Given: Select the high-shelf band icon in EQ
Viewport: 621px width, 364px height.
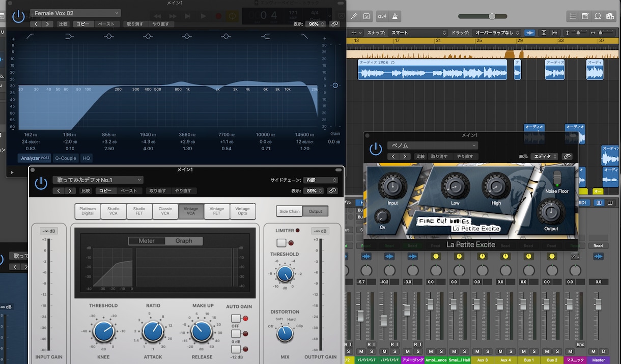Looking at the screenshot, I should pyautogui.click(x=265, y=36).
